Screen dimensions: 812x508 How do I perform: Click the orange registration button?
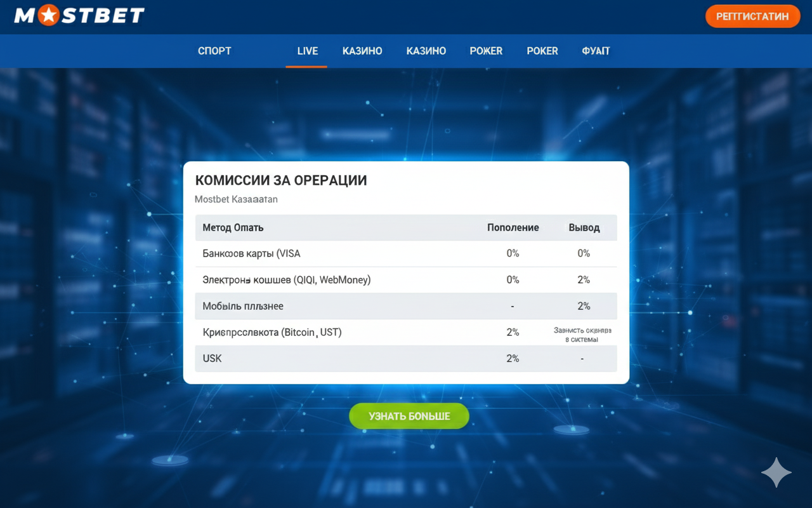(x=752, y=17)
